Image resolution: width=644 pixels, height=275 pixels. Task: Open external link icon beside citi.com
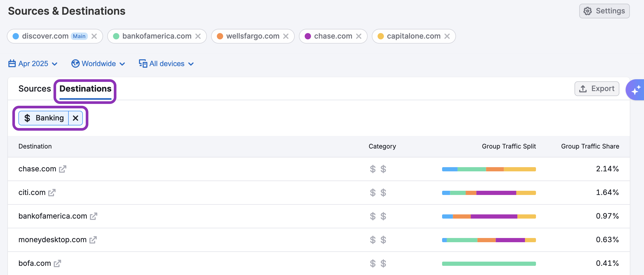[52, 193]
